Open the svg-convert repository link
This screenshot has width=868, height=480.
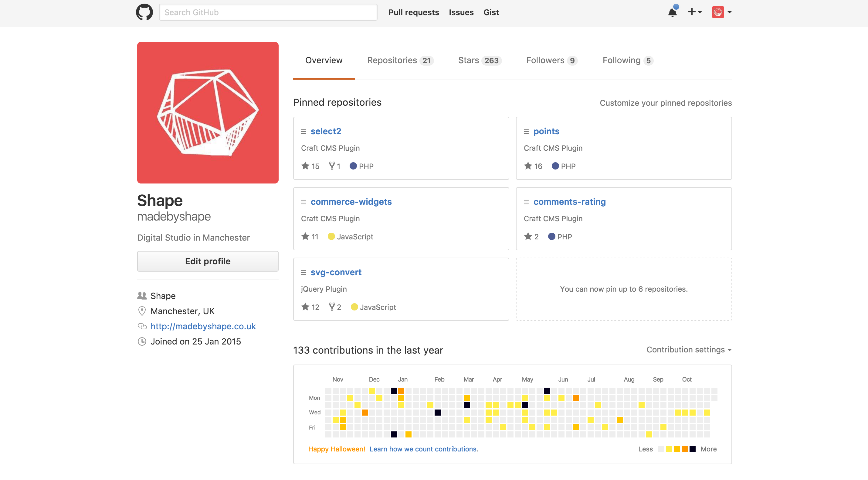tap(336, 272)
